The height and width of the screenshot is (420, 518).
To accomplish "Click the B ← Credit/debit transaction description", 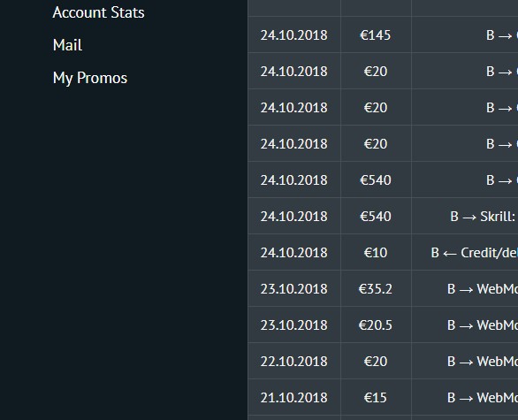I will tap(475, 253).
